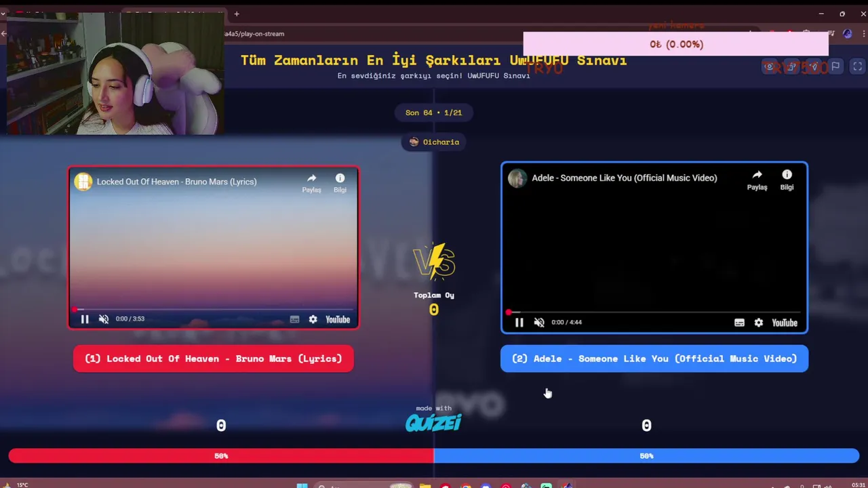
Task: Show Bilgi info for Adele video
Action: point(787,180)
